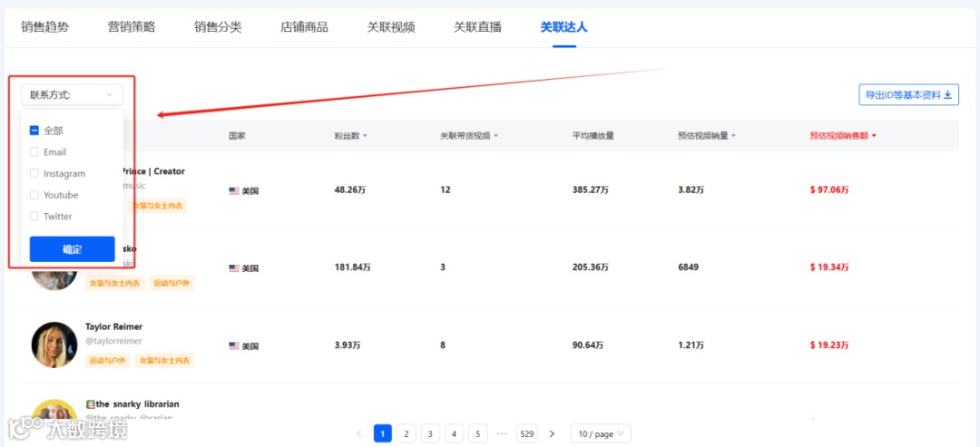Screen dimensions: 980x447
Task: Sort by 预估视频销量 column
Action: (x=707, y=135)
